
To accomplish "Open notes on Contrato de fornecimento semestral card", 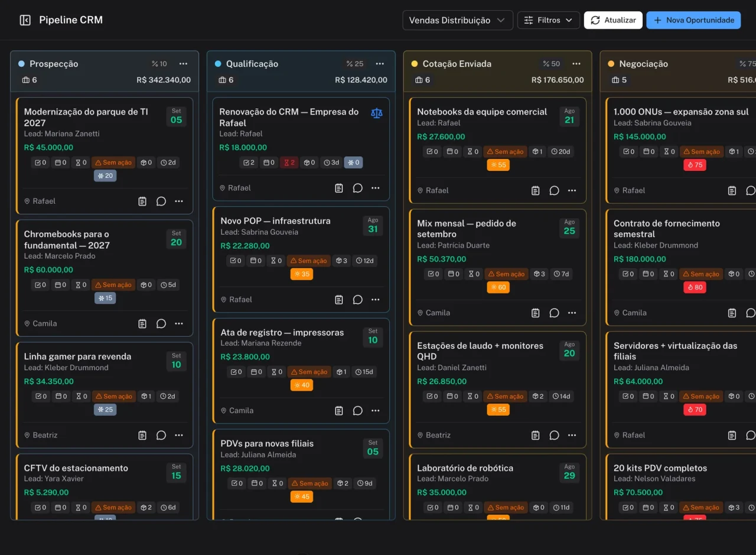I will tap(732, 313).
